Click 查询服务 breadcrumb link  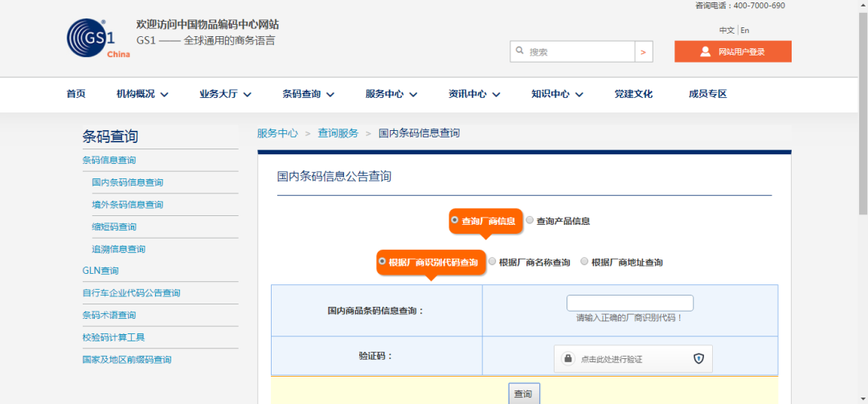pos(338,133)
